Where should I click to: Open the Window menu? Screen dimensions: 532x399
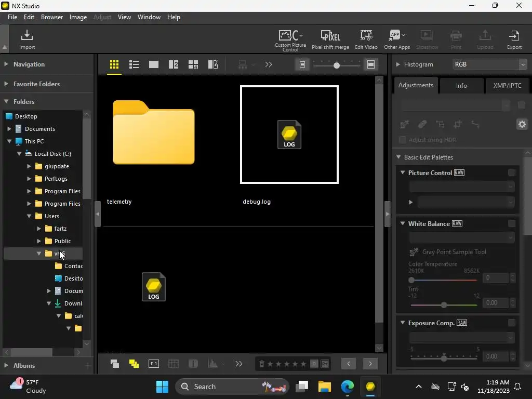149,17
